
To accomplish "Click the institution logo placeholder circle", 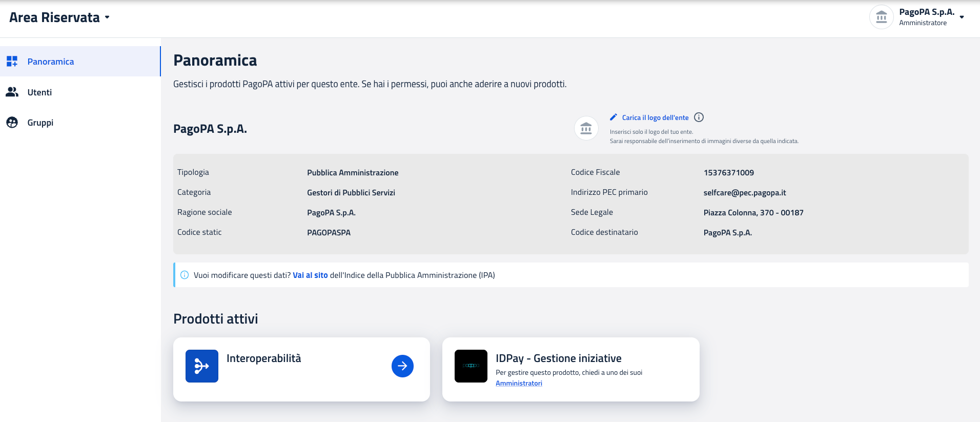I will coord(586,129).
